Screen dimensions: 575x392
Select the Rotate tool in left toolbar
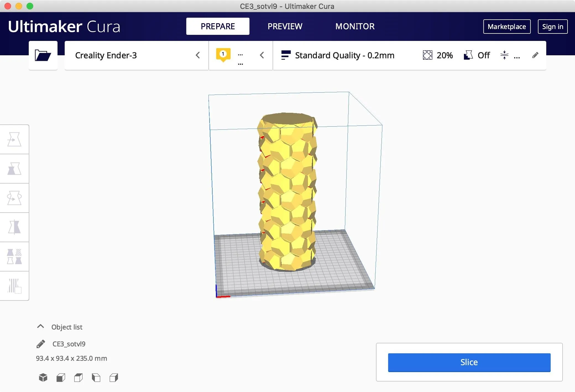14,198
